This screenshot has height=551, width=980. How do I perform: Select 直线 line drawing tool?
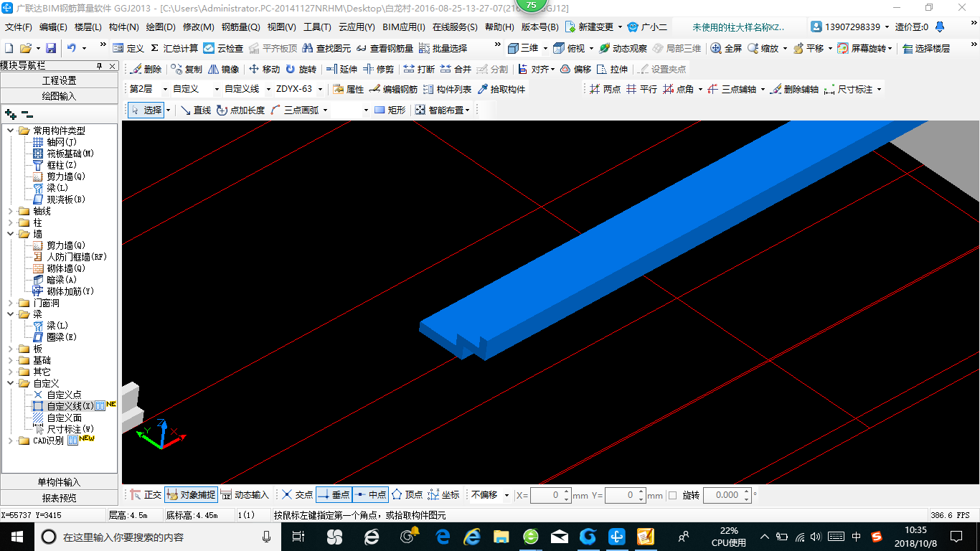tap(195, 110)
